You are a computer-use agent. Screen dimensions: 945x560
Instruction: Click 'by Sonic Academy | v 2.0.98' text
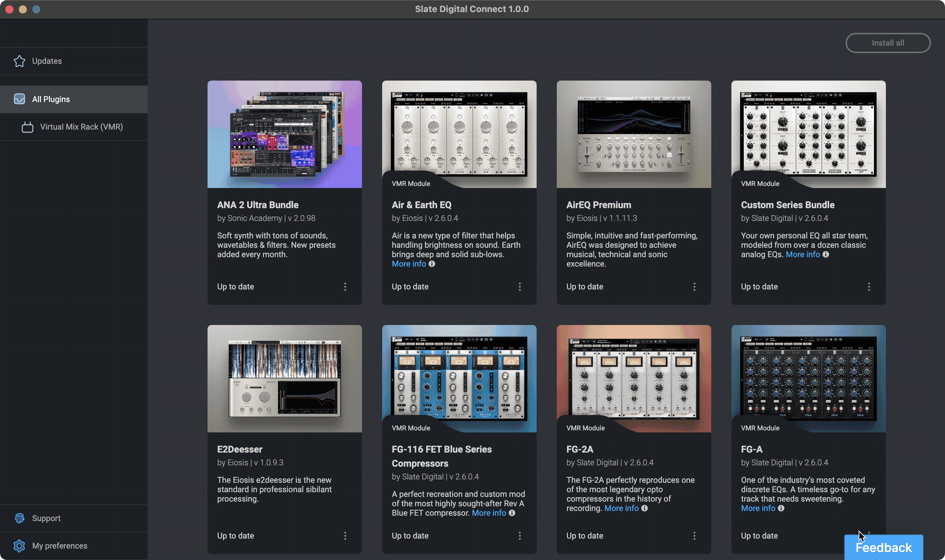click(266, 218)
